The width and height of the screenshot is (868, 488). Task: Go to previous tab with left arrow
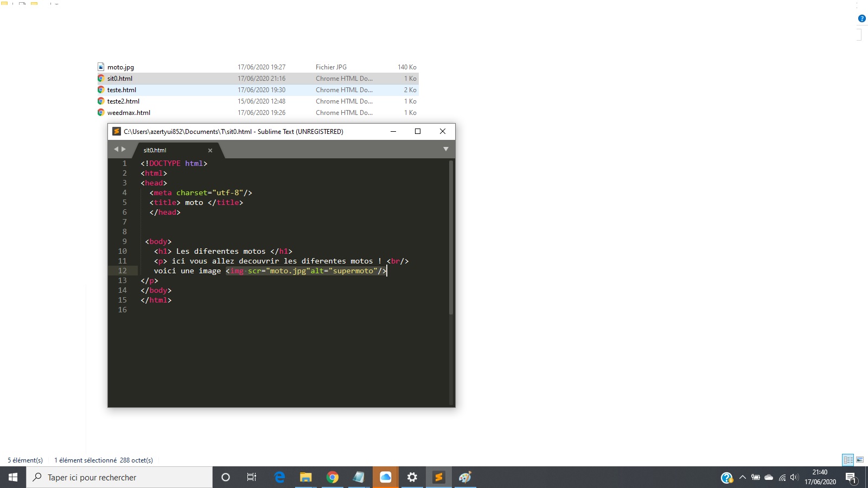[x=116, y=149]
